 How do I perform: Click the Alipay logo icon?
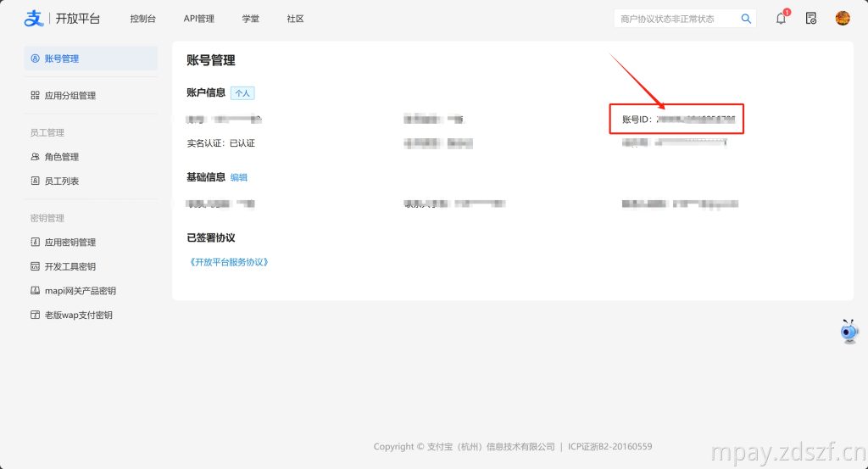33,19
